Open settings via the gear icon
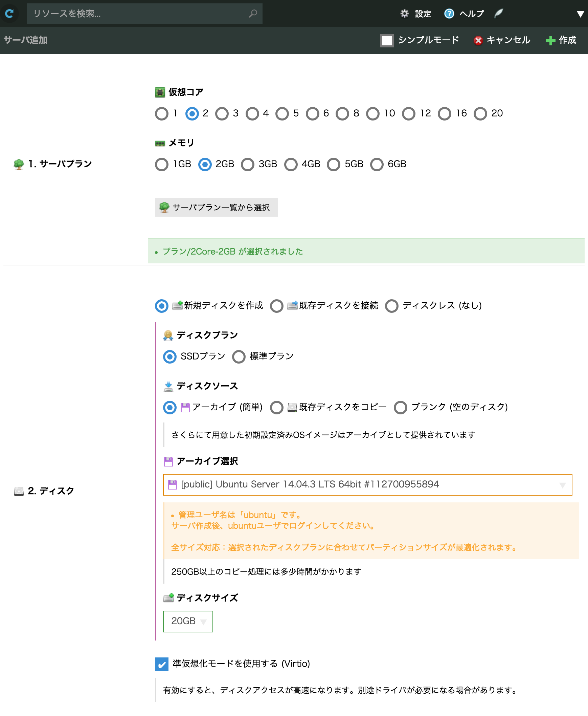This screenshot has height=716, width=588. 404,14
